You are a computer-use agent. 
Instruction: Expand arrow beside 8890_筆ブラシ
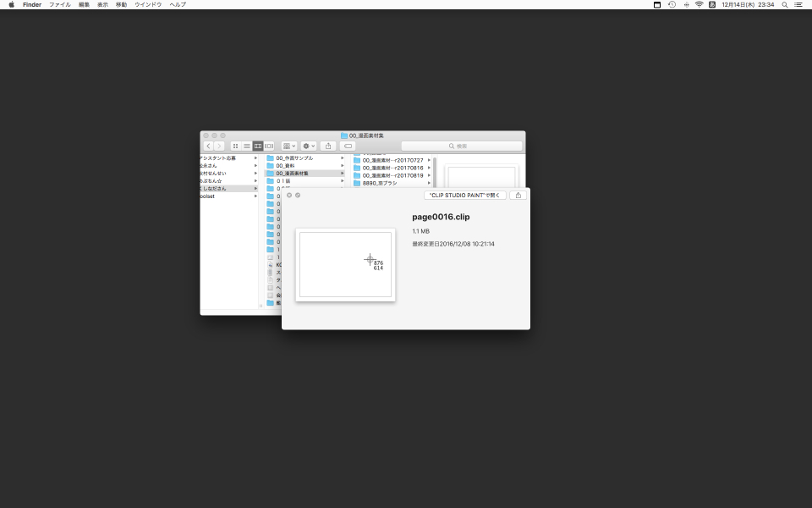430,184
